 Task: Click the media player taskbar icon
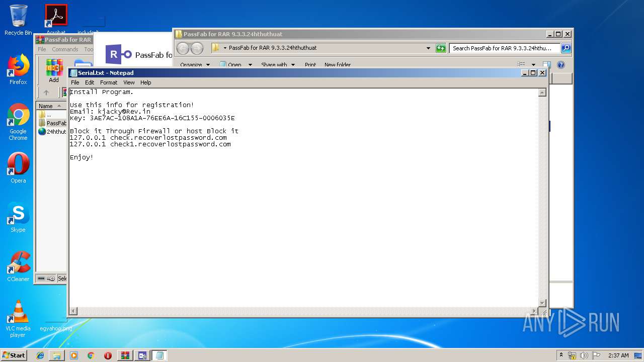[74, 355]
